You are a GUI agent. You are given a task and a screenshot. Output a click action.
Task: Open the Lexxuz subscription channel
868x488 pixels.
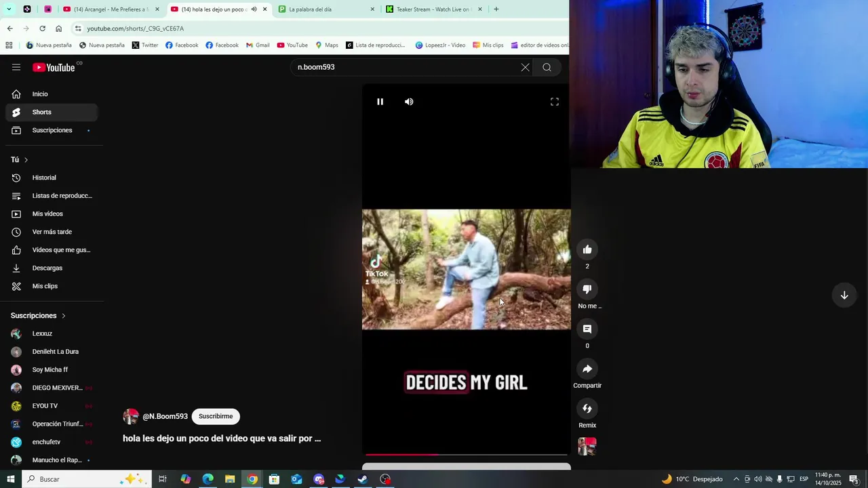pos(52,333)
